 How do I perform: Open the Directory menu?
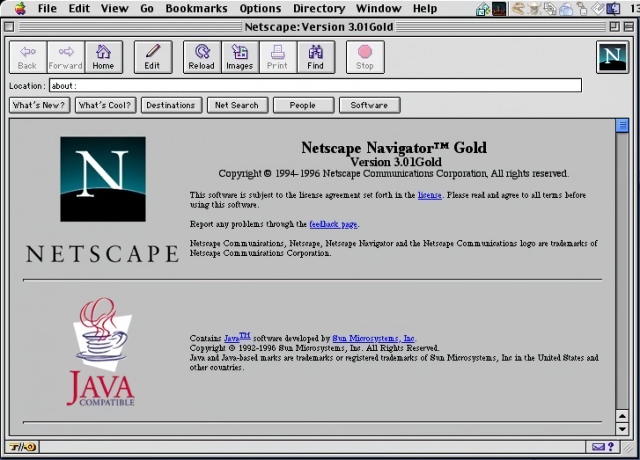pyautogui.click(x=318, y=9)
